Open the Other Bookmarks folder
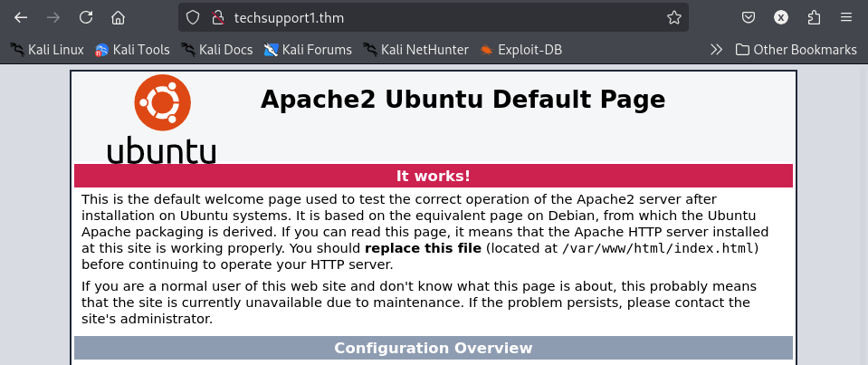Screen dimensions: 868x365 [796, 50]
